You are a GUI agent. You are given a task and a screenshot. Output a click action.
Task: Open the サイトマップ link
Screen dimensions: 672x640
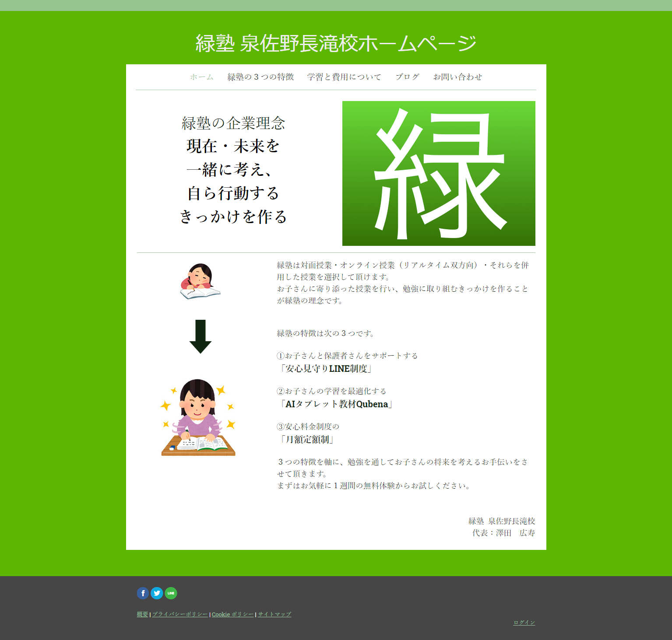tap(274, 614)
